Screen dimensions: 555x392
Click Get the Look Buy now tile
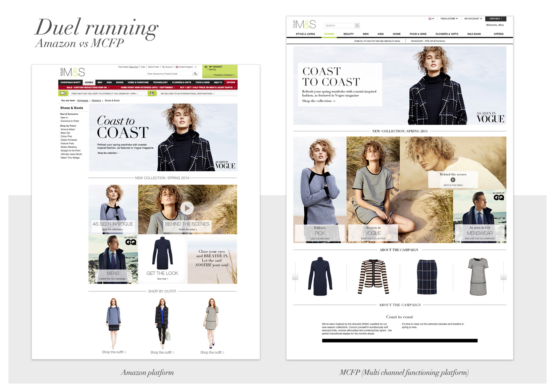162,259
